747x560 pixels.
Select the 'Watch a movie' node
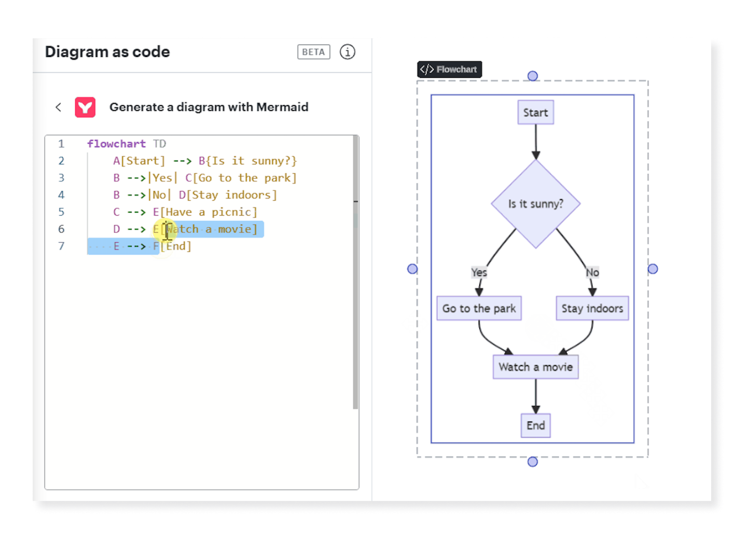[535, 367]
